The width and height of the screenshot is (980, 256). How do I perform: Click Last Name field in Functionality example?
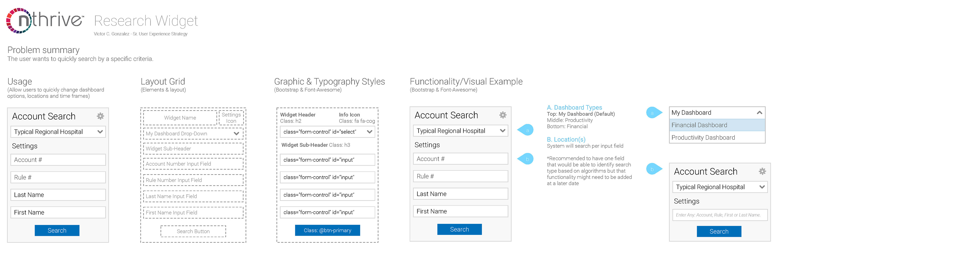point(461,194)
